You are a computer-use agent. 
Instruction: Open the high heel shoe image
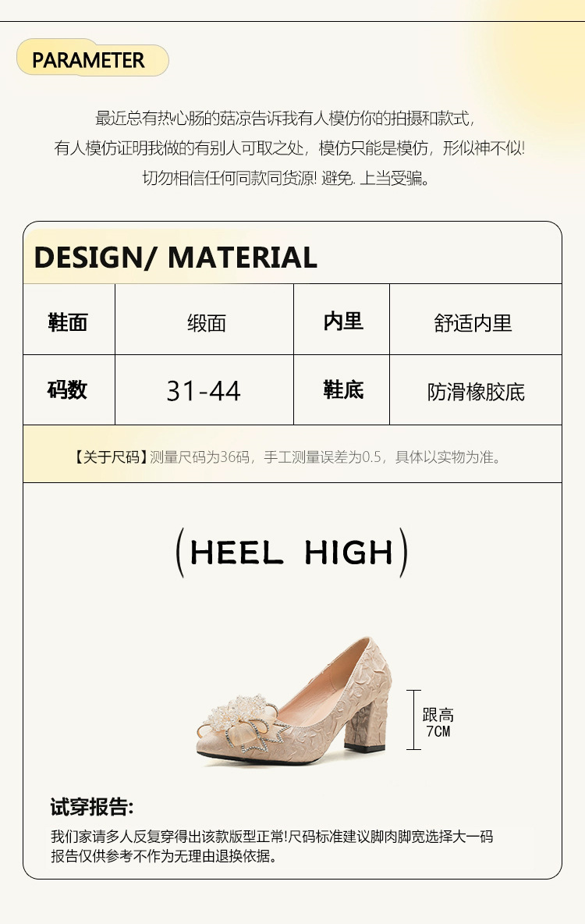[294, 700]
